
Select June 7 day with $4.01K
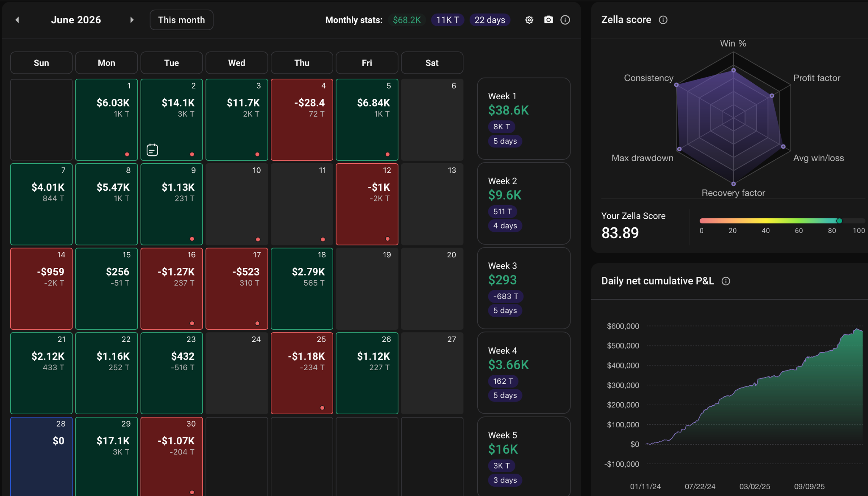coord(42,204)
